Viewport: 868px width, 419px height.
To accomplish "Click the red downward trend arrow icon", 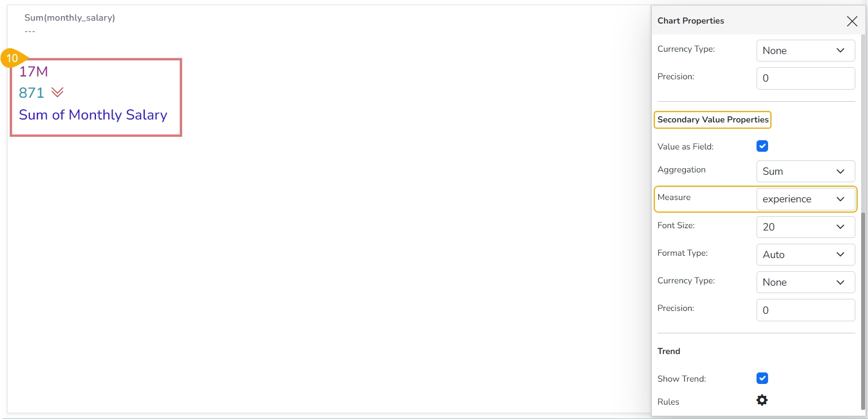I will point(57,93).
